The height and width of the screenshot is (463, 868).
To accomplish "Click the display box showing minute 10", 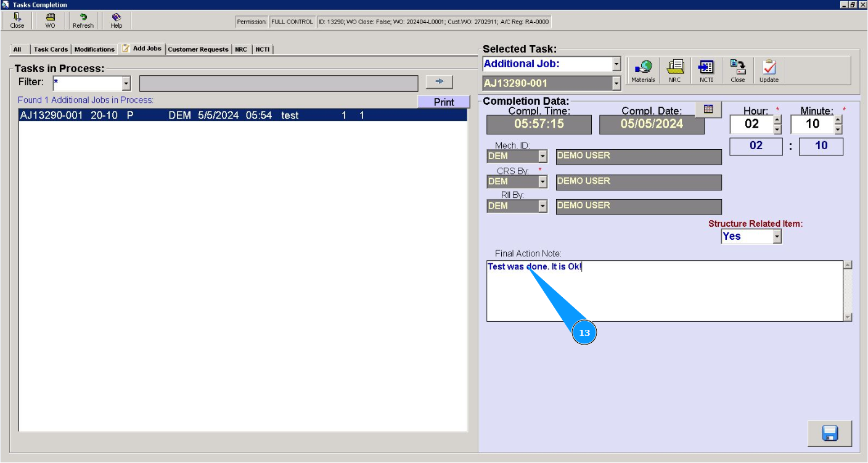I will click(821, 146).
